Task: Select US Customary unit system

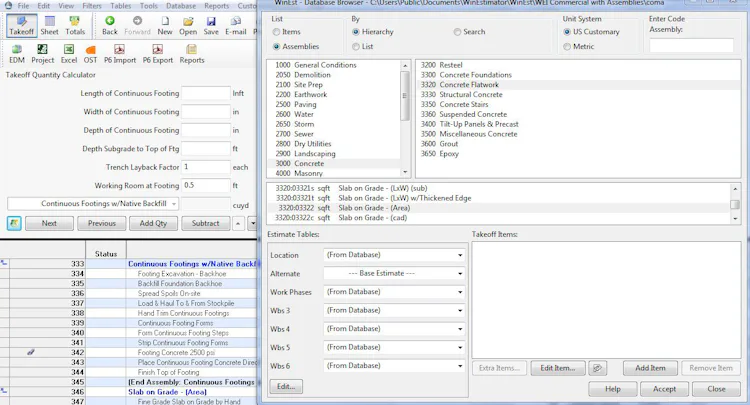Action: click(x=567, y=32)
